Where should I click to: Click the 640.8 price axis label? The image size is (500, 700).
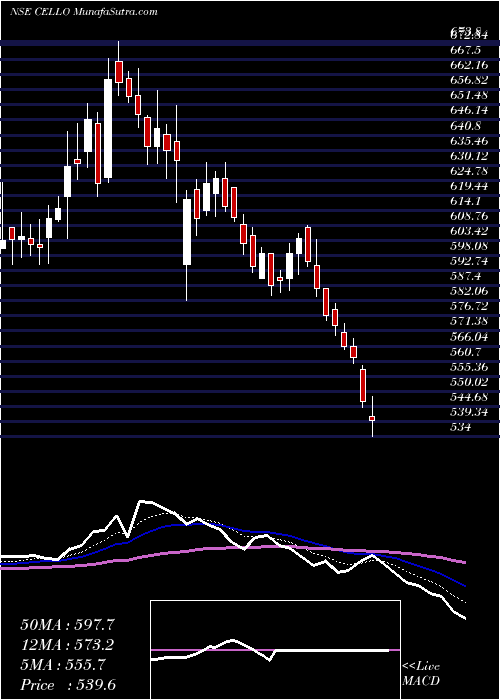point(464,125)
